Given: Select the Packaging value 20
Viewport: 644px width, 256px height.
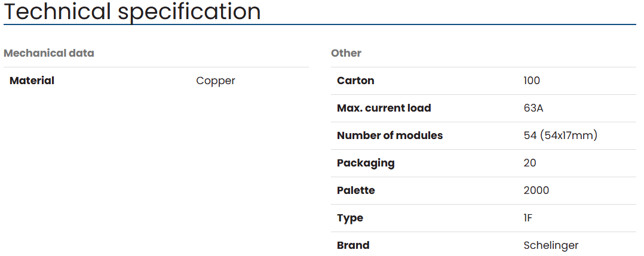Looking at the screenshot, I should coord(530,163).
